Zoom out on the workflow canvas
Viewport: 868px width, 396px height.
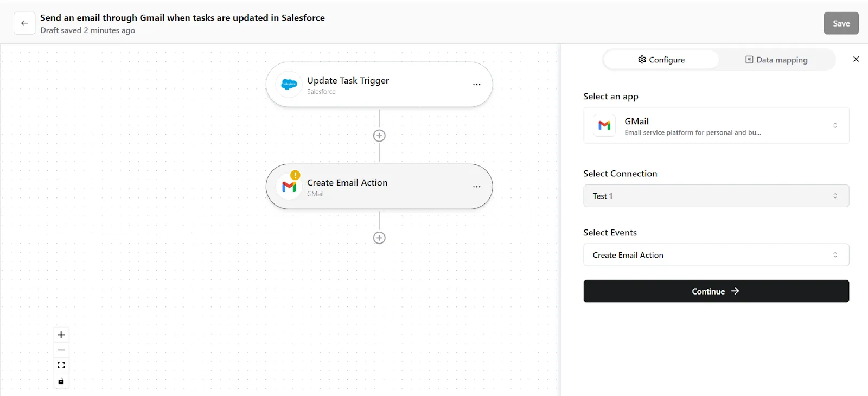(61, 350)
